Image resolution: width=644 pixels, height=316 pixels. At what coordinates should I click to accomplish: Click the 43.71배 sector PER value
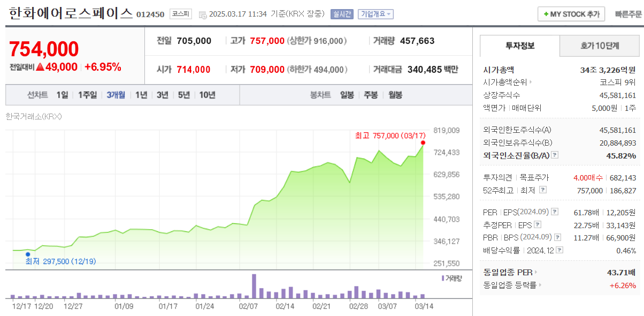click(622, 273)
